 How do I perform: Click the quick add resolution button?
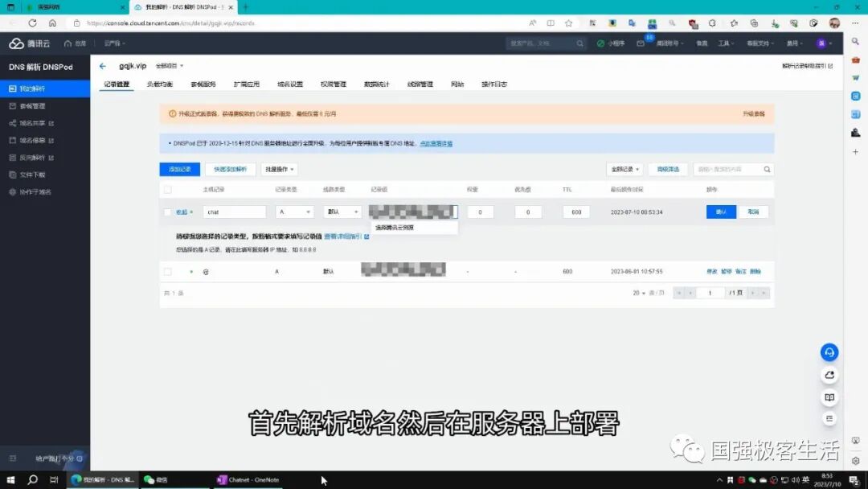pos(231,170)
